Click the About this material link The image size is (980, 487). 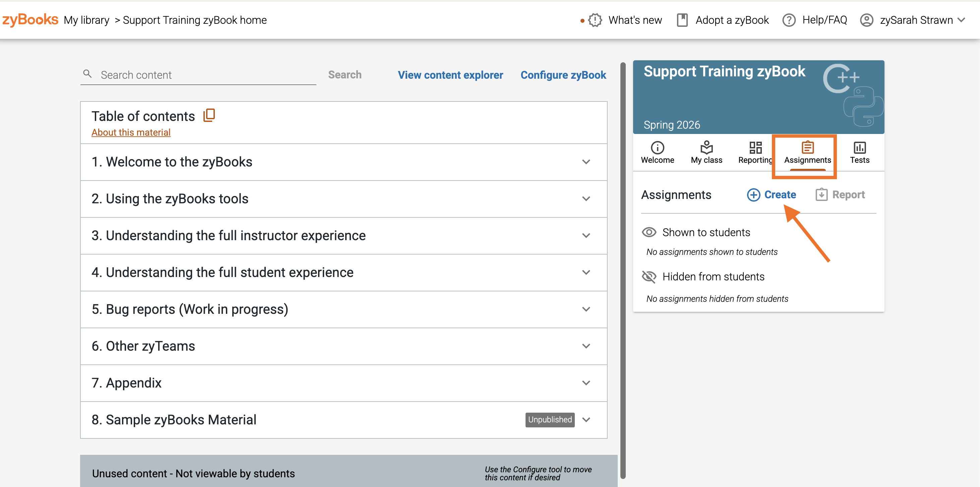(131, 132)
